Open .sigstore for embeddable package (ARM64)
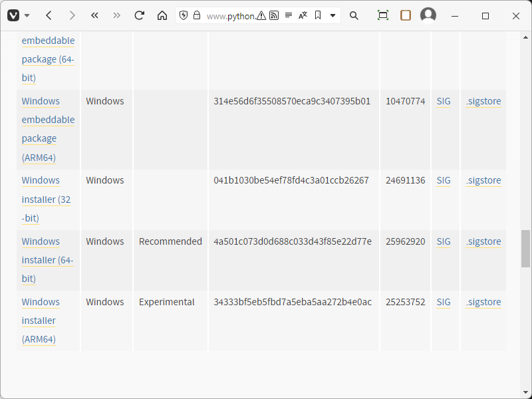The image size is (532, 399). point(483,101)
